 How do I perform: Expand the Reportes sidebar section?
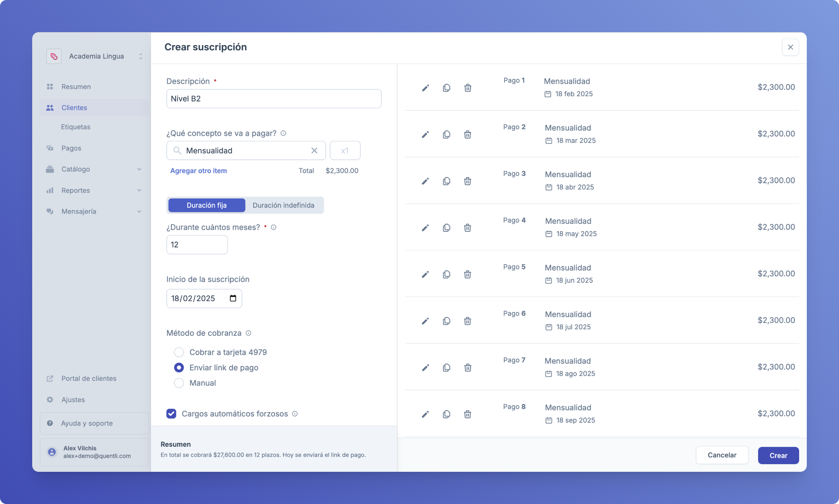(x=93, y=190)
